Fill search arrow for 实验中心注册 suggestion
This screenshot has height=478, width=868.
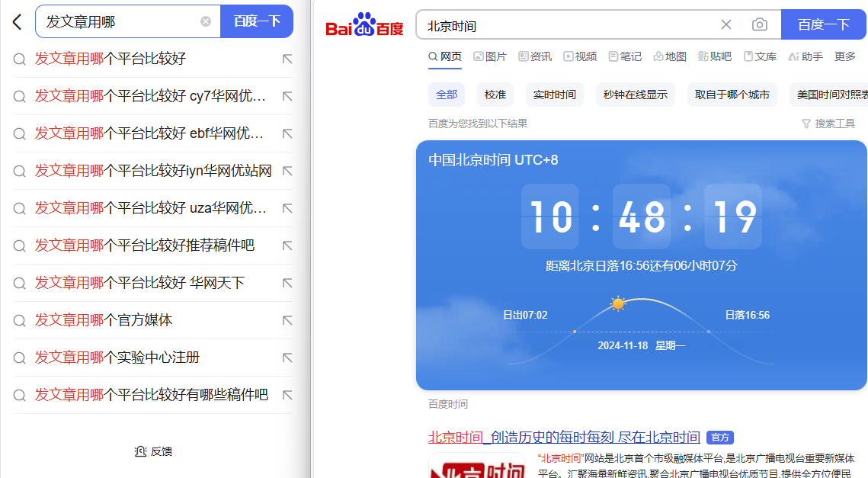[287, 358]
